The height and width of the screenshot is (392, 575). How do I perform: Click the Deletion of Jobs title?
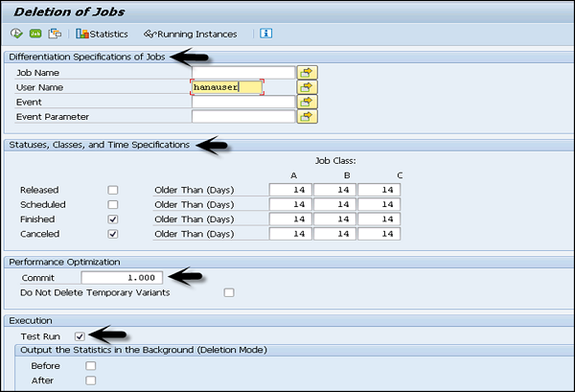[69, 12]
